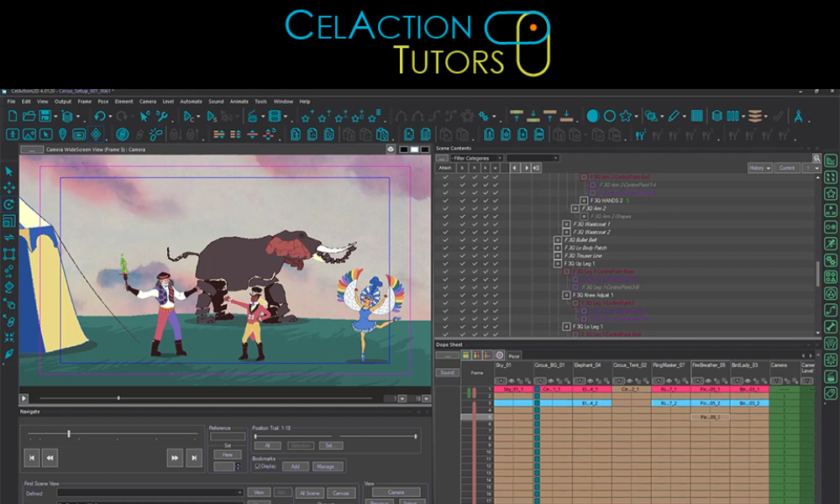840x504 pixels.
Task: Click the compass dividers icon
Action: click(798, 116)
